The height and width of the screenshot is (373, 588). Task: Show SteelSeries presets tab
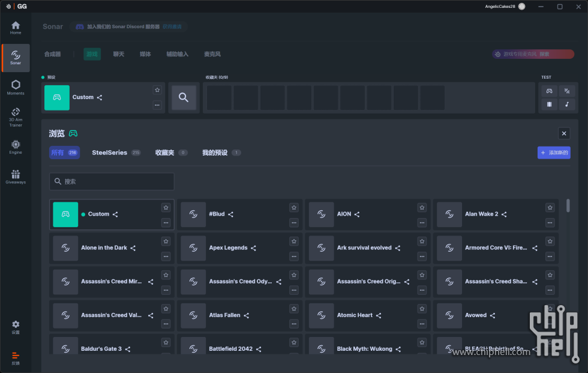click(116, 153)
